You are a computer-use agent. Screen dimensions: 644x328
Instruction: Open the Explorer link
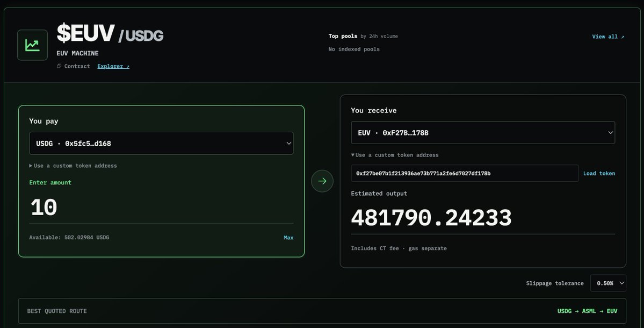(113, 66)
